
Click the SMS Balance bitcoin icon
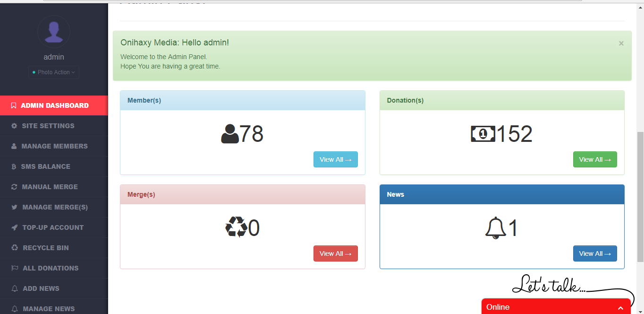click(x=15, y=166)
